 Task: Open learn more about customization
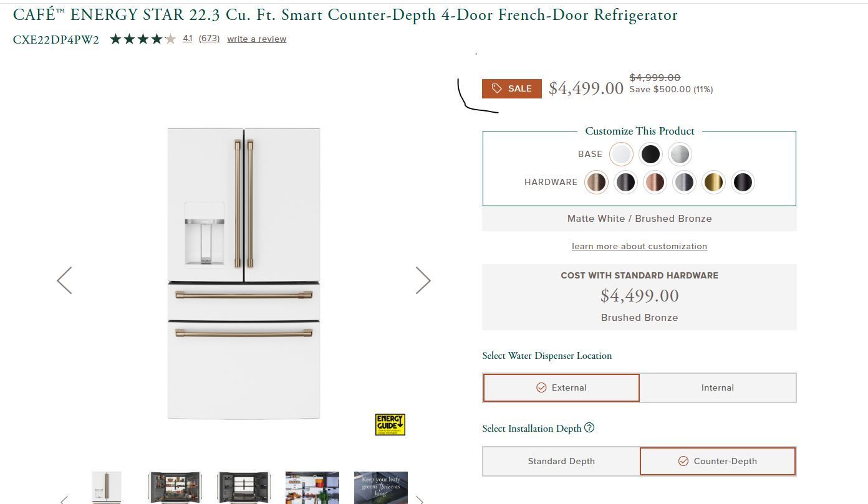pyautogui.click(x=639, y=246)
